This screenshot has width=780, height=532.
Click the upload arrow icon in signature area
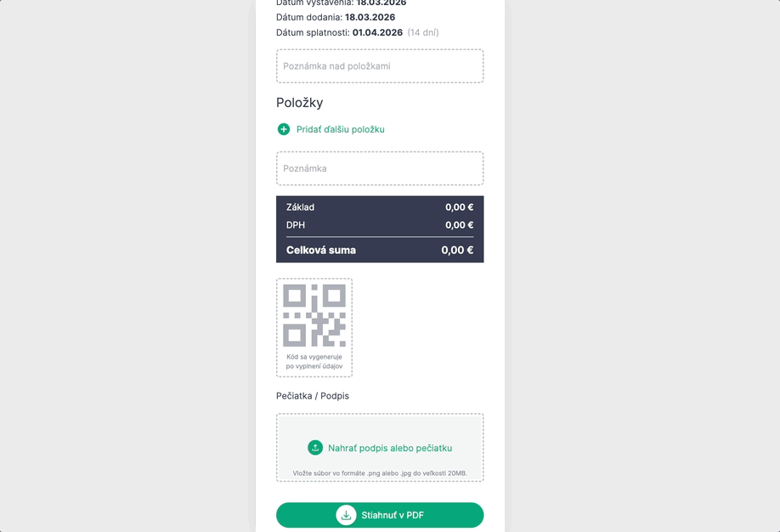pyautogui.click(x=315, y=448)
